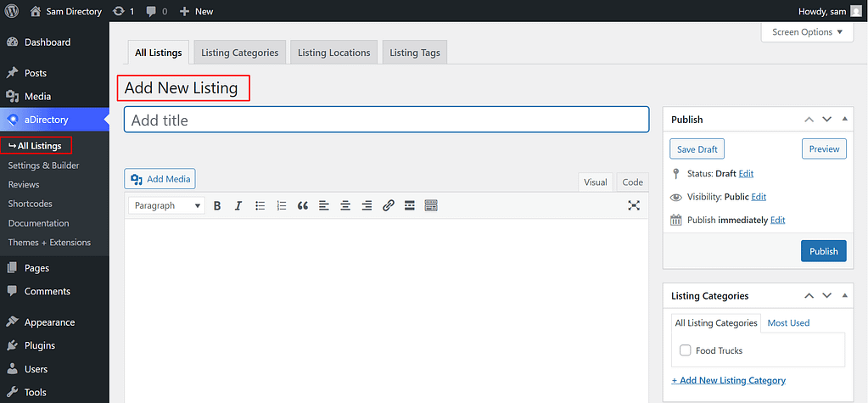Align text right

(x=367, y=205)
